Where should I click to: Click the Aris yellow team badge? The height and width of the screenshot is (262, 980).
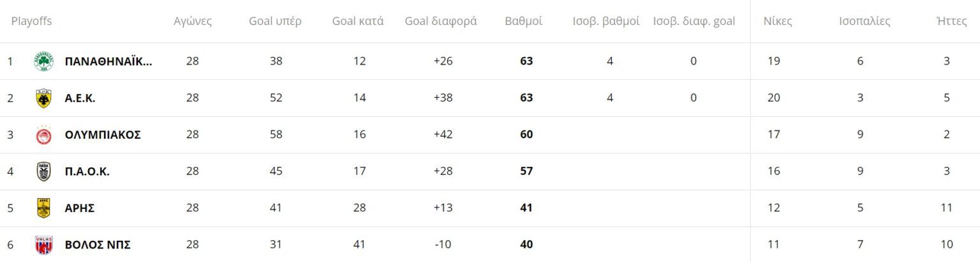coord(43,208)
